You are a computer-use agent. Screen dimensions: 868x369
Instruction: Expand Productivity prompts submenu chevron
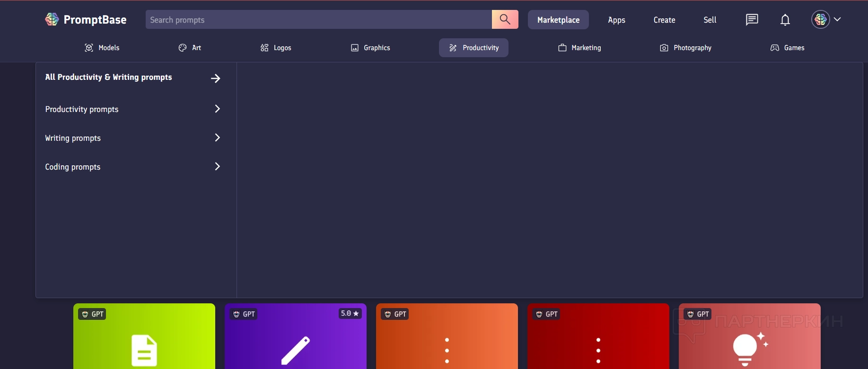[218, 109]
